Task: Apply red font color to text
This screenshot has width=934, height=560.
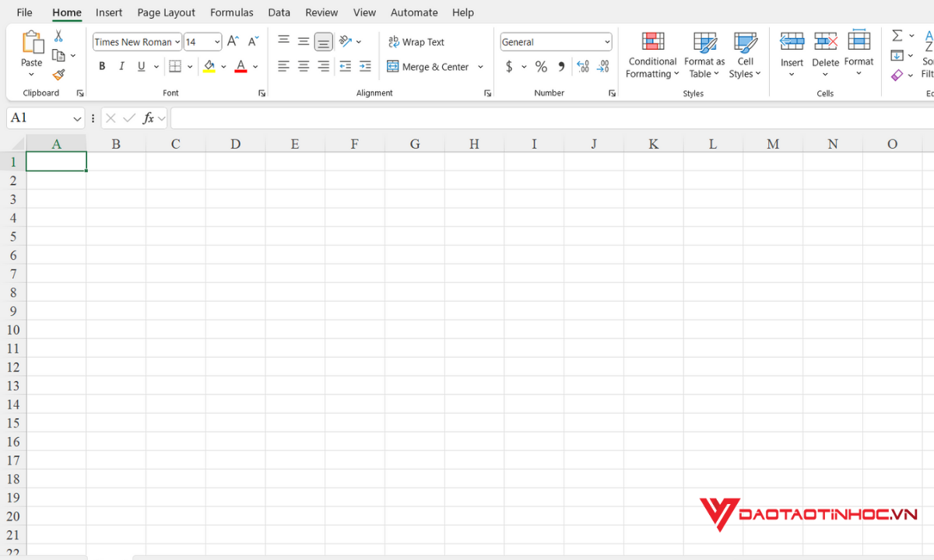Action: [x=241, y=67]
